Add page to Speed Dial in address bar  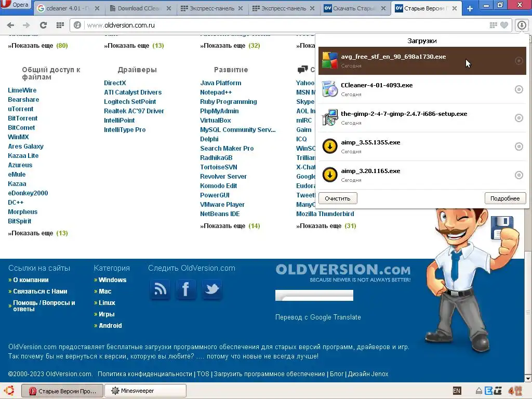494,25
